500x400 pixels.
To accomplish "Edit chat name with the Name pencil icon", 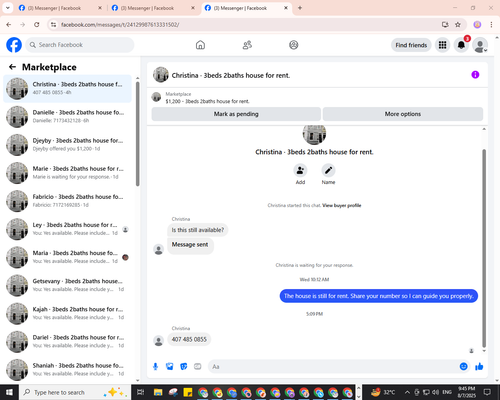I will [x=328, y=170].
